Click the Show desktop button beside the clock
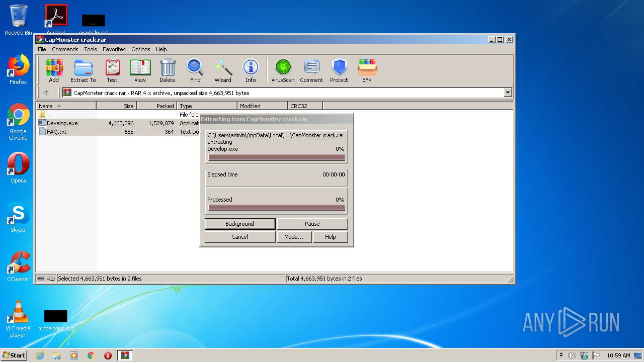 click(638, 355)
